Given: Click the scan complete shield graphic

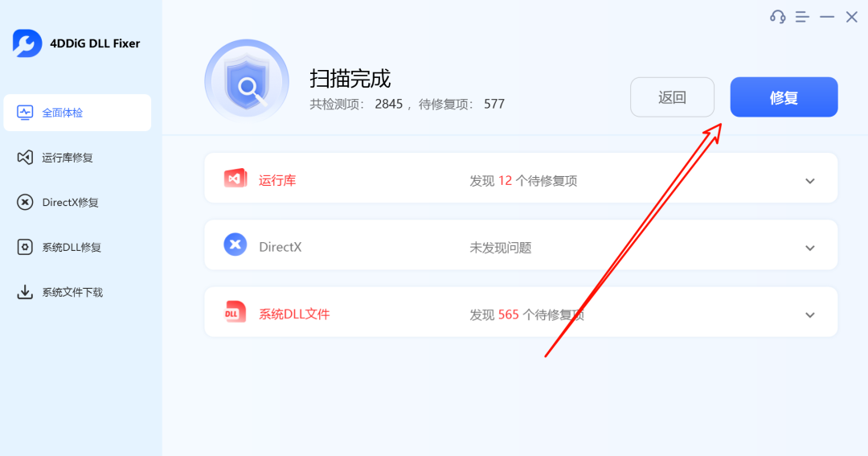Looking at the screenshot, I should [247, 81].
